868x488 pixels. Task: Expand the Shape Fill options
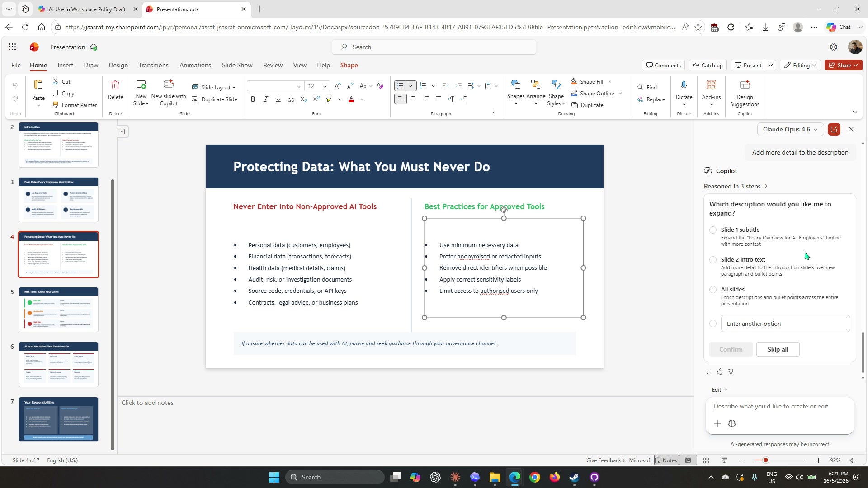click(x=609, y=82)
